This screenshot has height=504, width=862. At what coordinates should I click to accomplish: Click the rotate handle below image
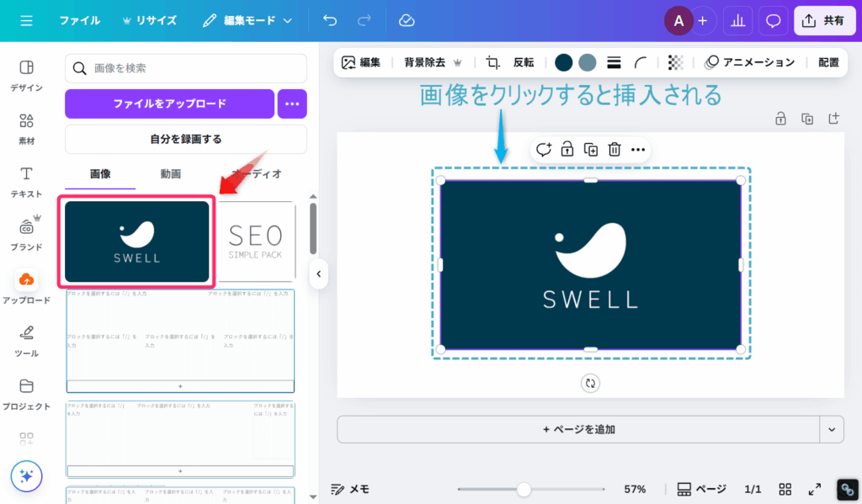(590, 383)
